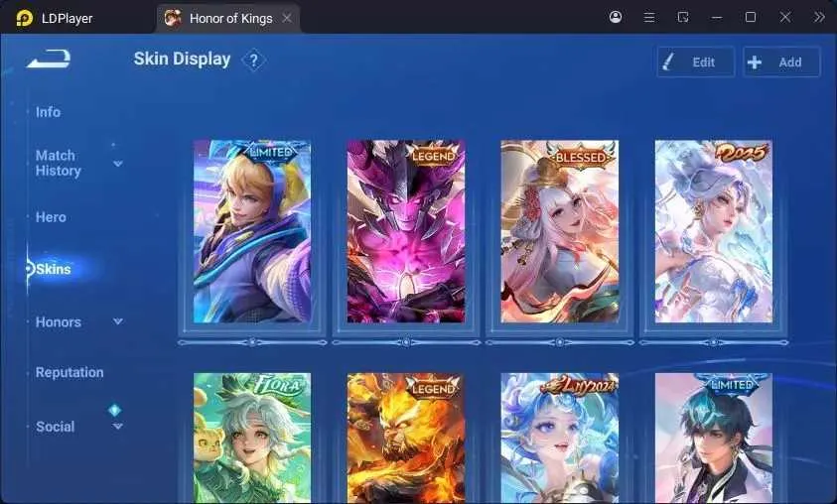Select the Blessed skin card
The image size is (837, 504).
coord(559,231)
